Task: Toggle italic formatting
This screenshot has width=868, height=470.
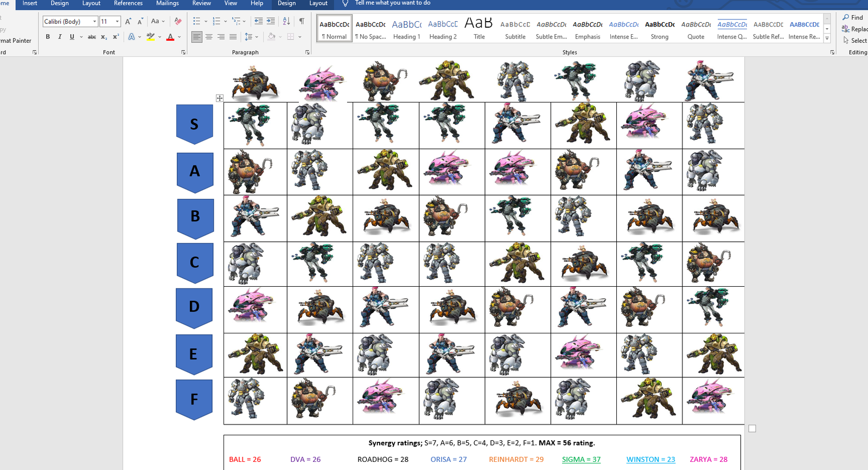Action: click(60, 37)
